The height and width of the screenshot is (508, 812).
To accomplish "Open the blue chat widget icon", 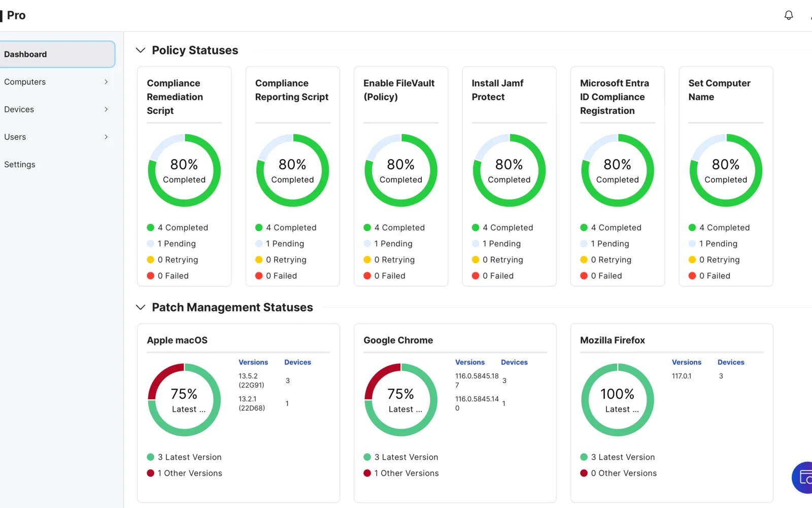I will tap(803, 478).
